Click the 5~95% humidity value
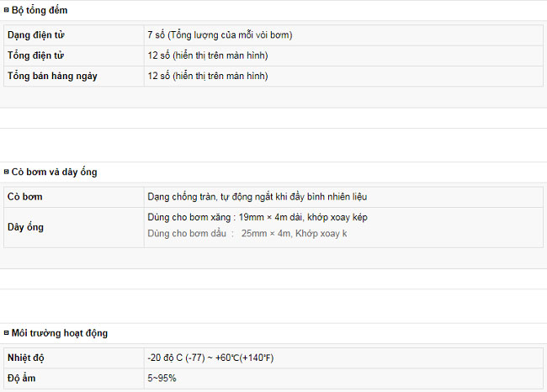This screenshot has height=392, width=547. (162, 378)
